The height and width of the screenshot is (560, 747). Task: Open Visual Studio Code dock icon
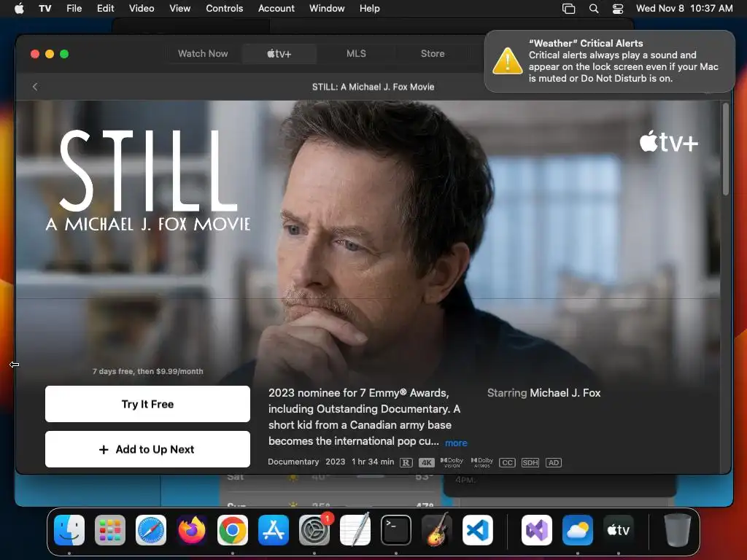478,530
